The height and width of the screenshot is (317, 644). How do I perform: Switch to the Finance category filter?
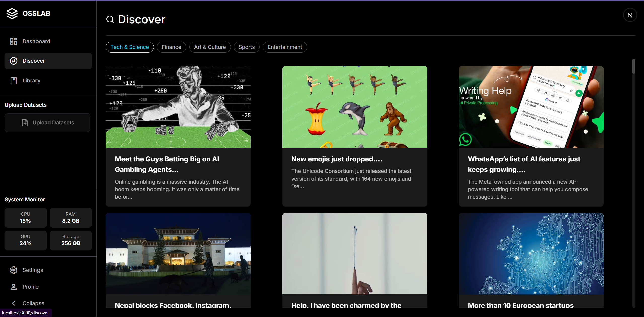point(171,47)
